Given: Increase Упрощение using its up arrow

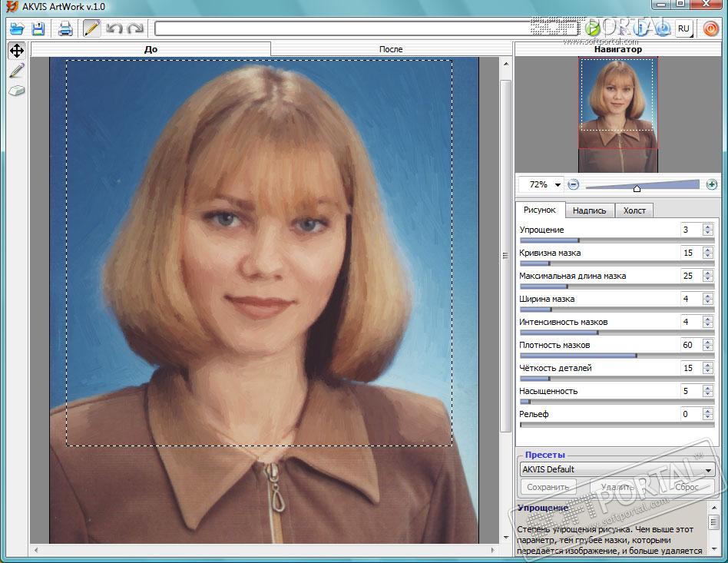Looking at the screenshot, I should (708, 227).
